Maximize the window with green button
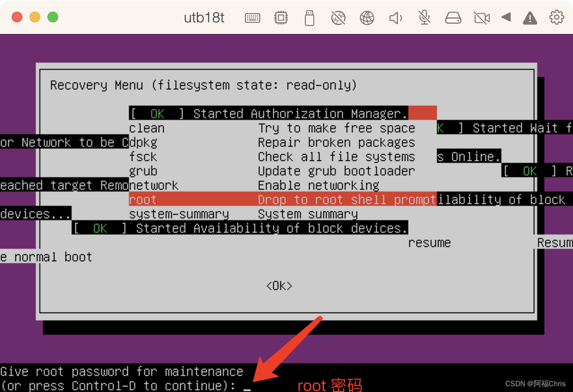 pos(53,17)
